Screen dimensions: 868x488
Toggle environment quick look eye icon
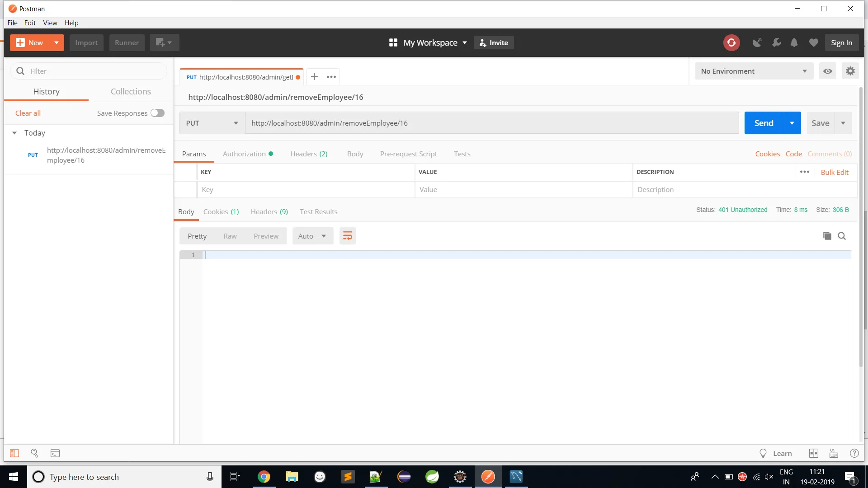pos(827,71)
